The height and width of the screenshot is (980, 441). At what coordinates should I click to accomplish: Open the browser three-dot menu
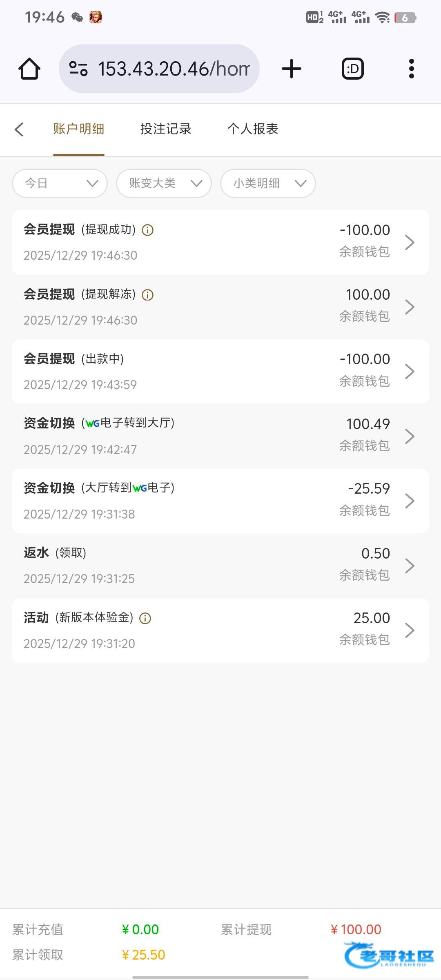(x=411, y=69)
